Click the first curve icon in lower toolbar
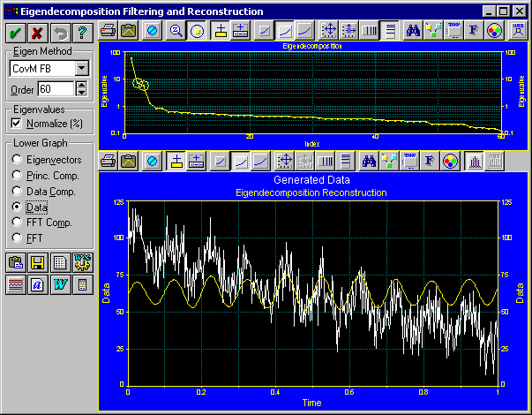 (x=221, y=161)
